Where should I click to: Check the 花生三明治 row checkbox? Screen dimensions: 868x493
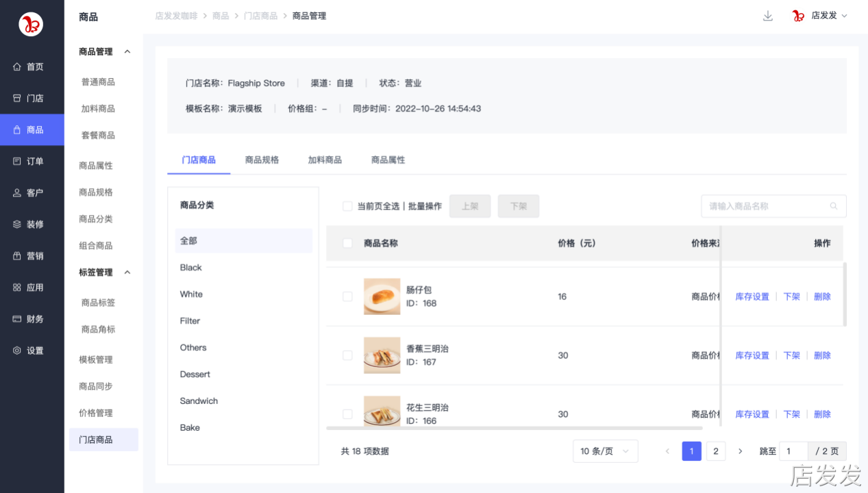[x=347, y=414]
